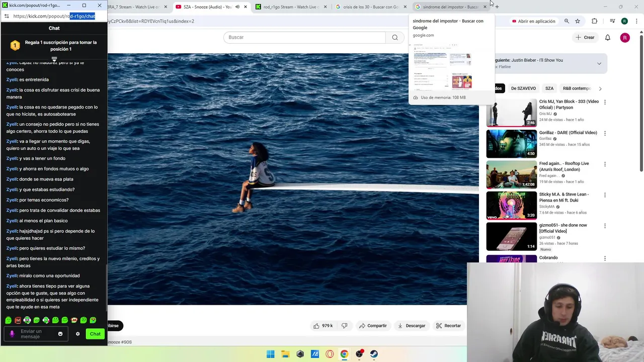Click the gold number 1 gift badge
The height and width of the screenshot is (362, 644).
point(15,46)
